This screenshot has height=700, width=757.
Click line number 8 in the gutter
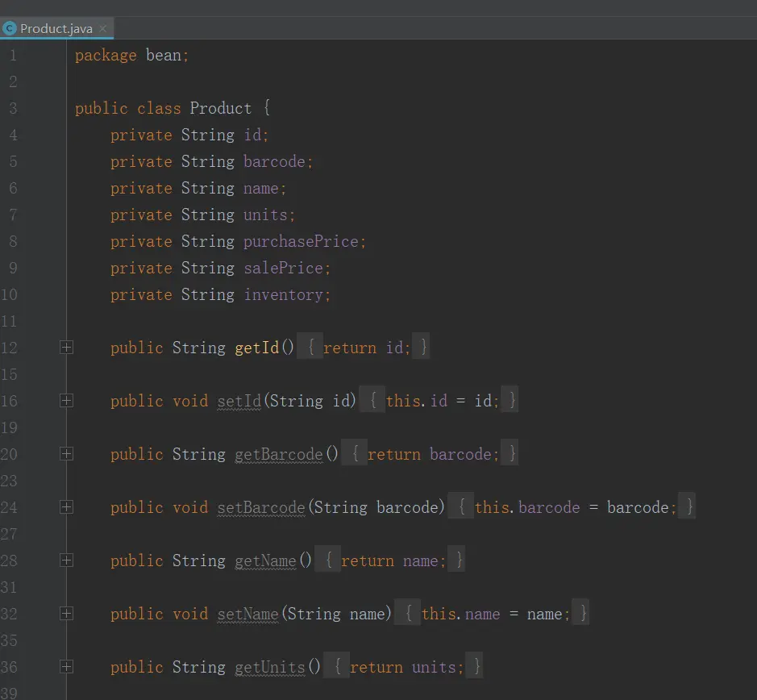tap(13, 241)
